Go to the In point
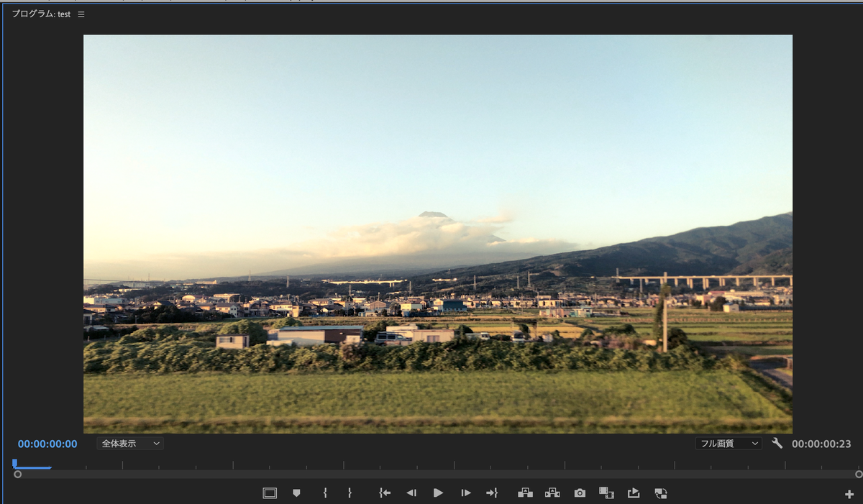This screenshot has width=863, height=504. (x=385, y=493)
